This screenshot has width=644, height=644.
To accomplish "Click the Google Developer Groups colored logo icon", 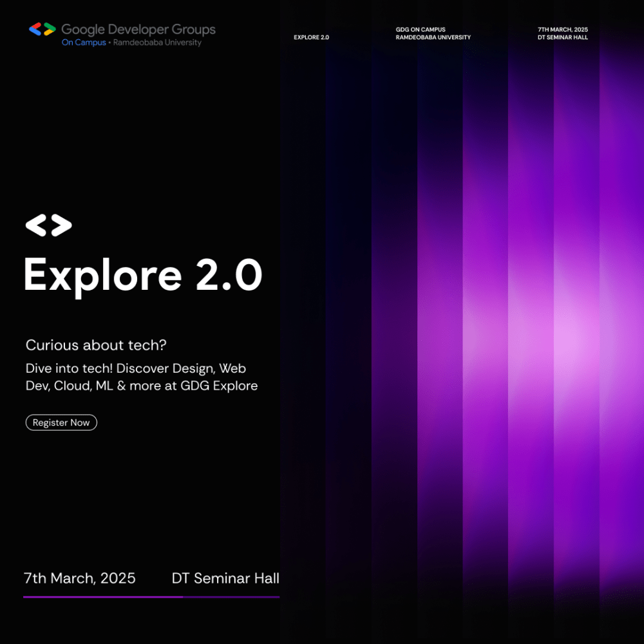I will coord(43,29).
